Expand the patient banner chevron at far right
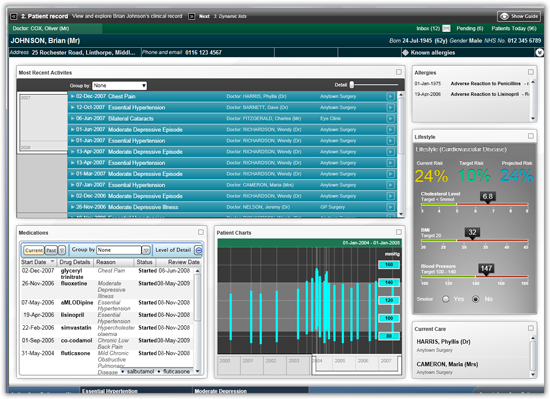Image resolution: width=550 pixels, height=399 pixels. pos(539,53)
